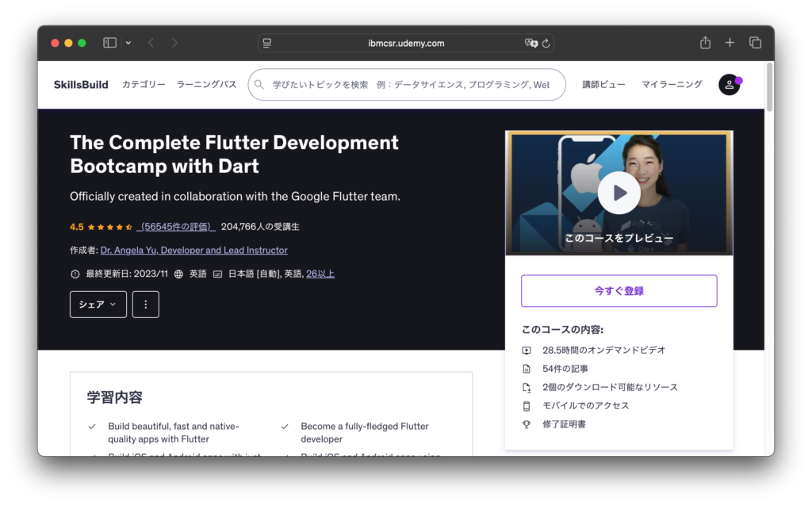The width and height of the screenshot is (812, 506).
Task: Click 'Become a fully-fledged Flutter developer' item
Action: coord(365,432)
